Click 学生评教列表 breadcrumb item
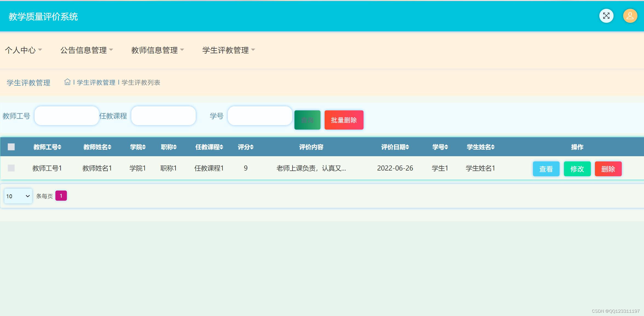This screenshot has height=316, width=644. point(141,82)
